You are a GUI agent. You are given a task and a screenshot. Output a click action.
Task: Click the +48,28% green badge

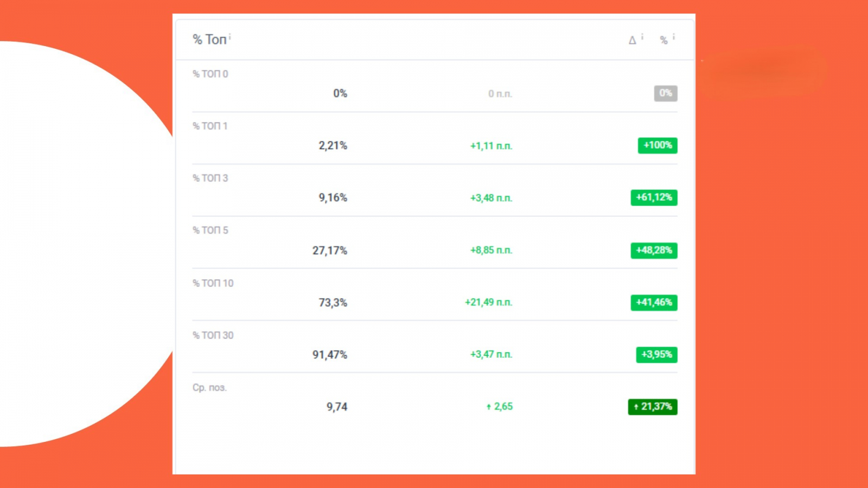click(x=654, y=251)
